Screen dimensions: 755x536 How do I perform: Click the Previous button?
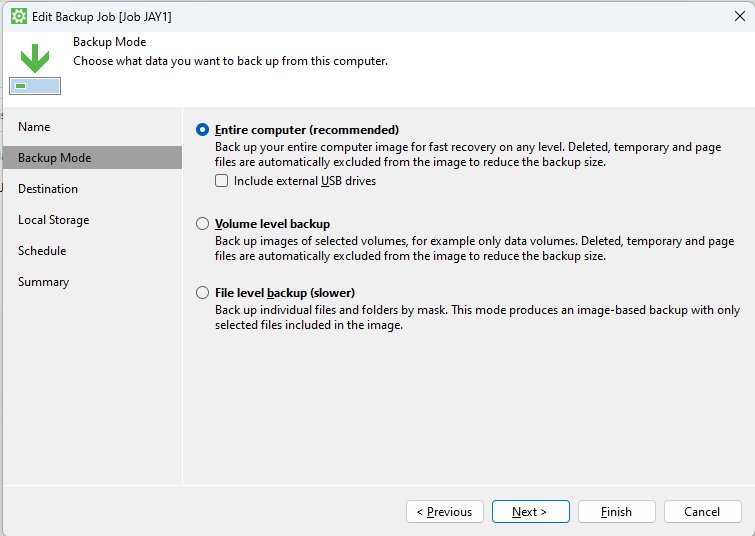click(x=444, y=512)
